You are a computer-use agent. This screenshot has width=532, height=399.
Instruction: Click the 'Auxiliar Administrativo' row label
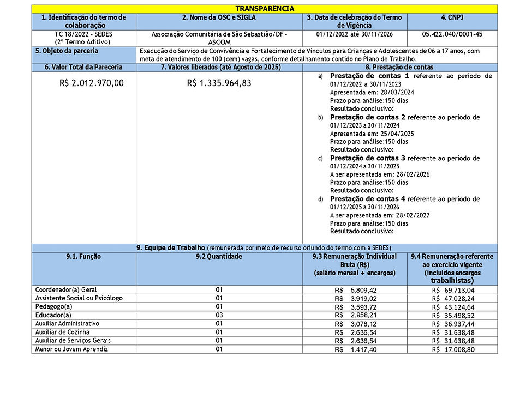coord(67,324)
